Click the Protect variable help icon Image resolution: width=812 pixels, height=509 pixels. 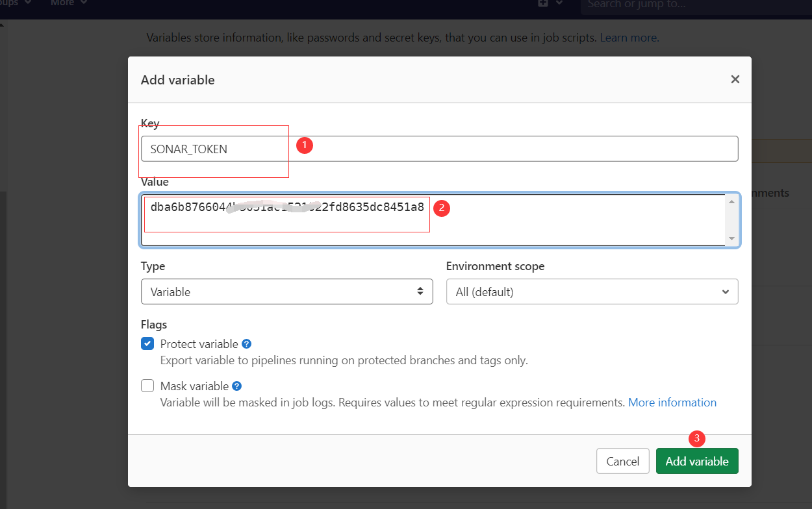(246, 344)
